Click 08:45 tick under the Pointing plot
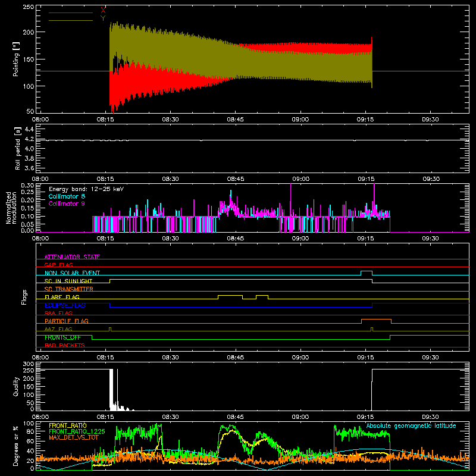Screen dimensions: 476x476 tap(235, 120)
